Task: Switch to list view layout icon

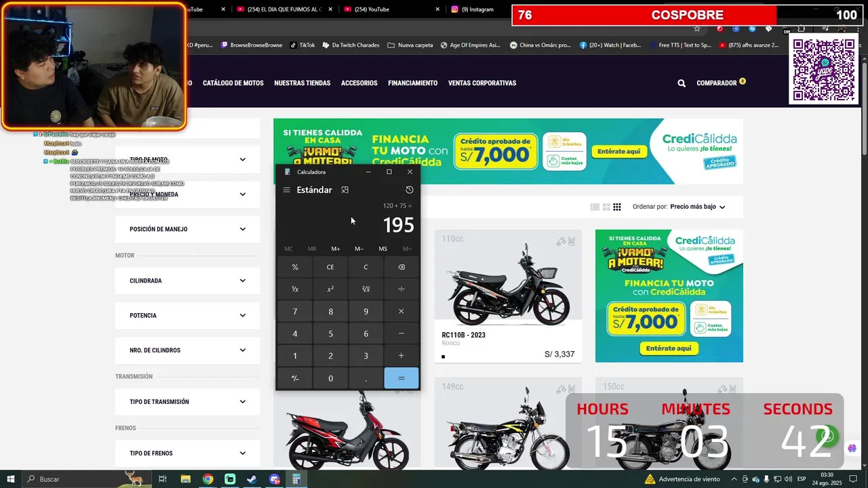Action: tap(595, 207)
